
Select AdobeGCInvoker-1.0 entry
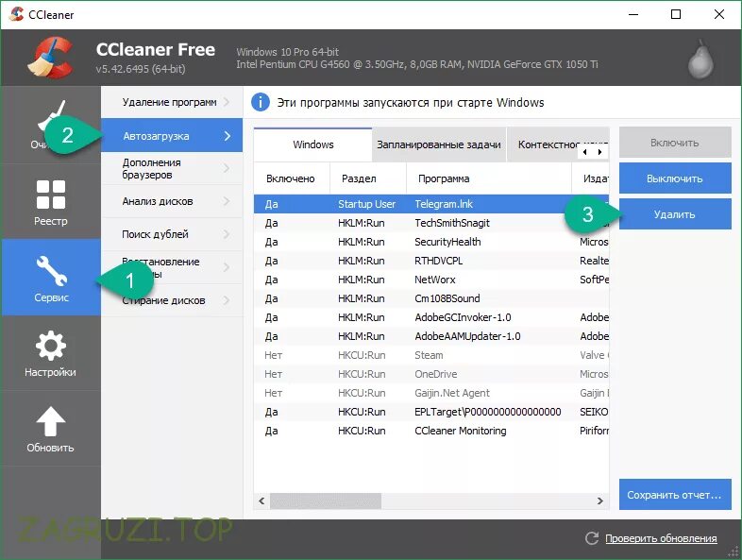(x=431, y=317)
